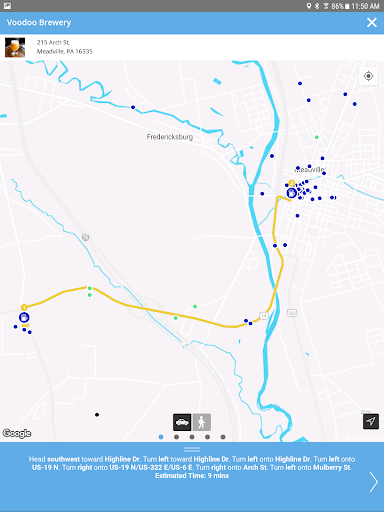
Task: Pull up the directions panel handle
Action: 192,449
